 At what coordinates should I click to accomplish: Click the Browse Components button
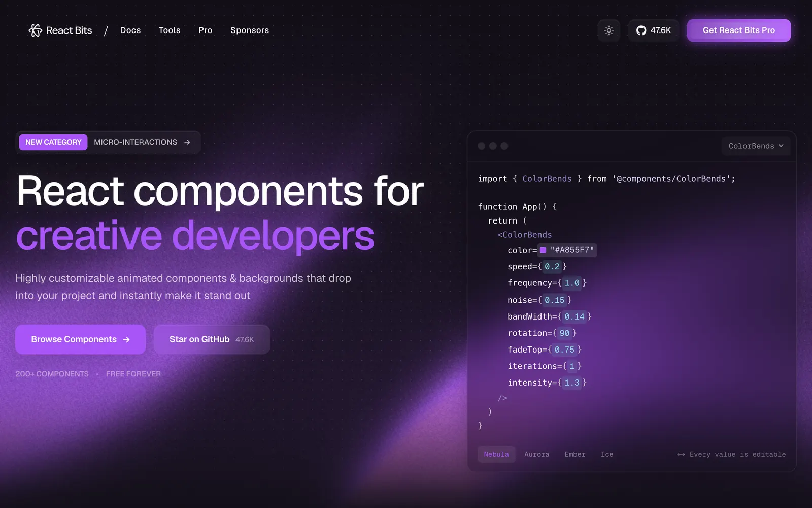tap(80, 339)
